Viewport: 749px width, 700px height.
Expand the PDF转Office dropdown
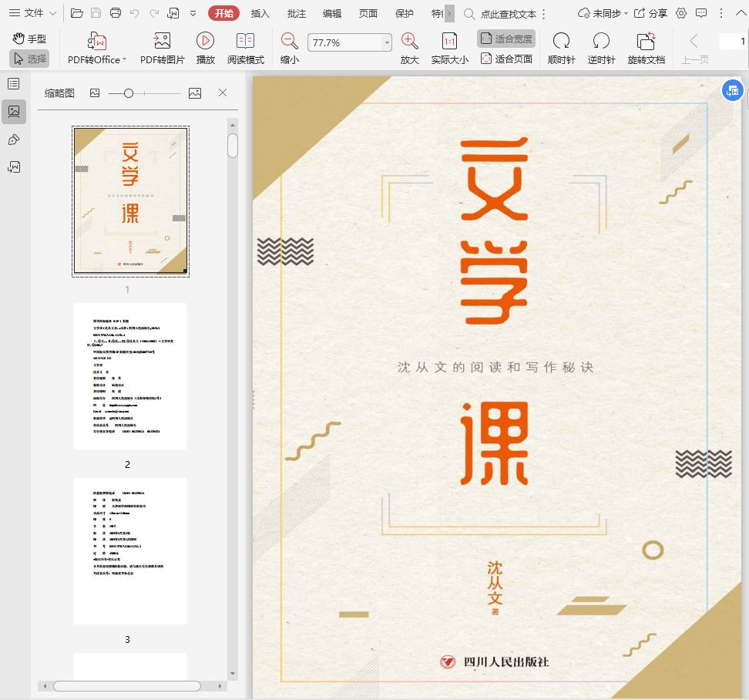(x=124, y=59)
